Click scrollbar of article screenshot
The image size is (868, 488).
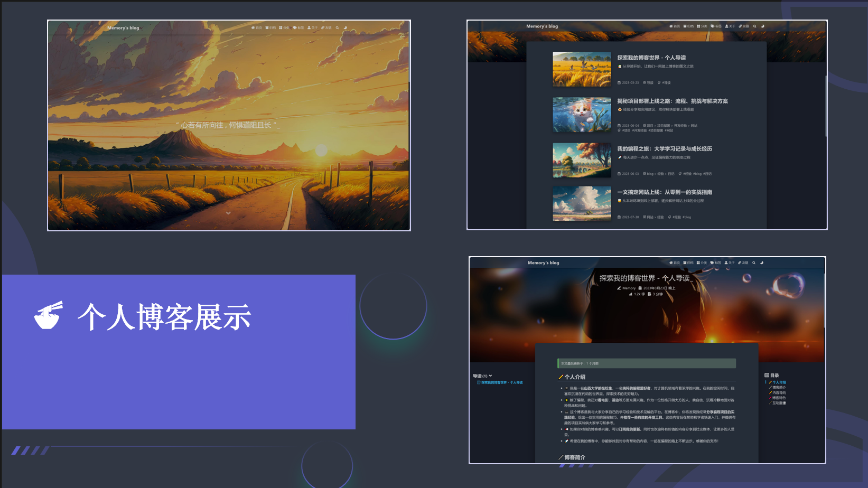tap(824, 300)
